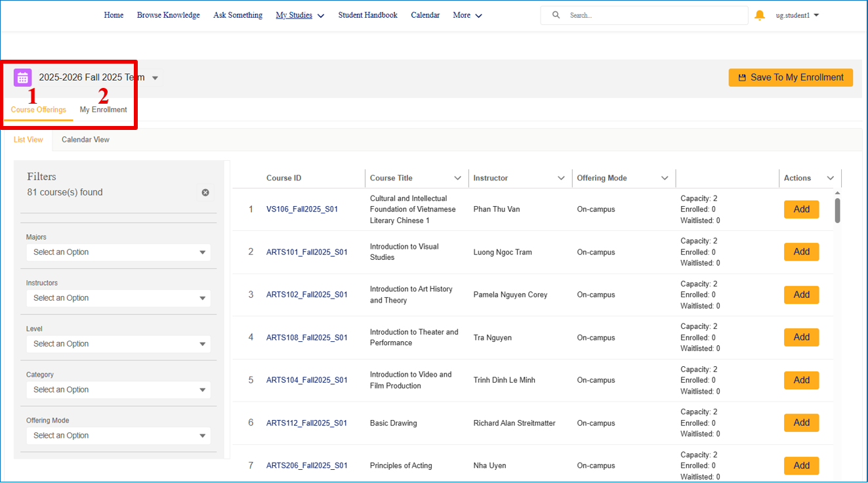The width and height of the screenshot is (868, 483).
Task: Open Course Title column menu chevron
Action: point(458,178)
